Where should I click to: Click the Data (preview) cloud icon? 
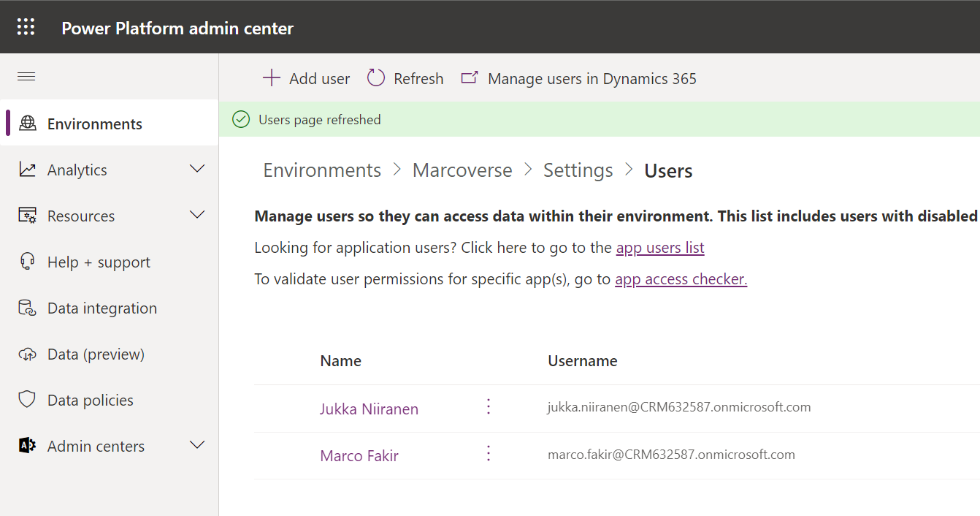[x=28, y=354]
